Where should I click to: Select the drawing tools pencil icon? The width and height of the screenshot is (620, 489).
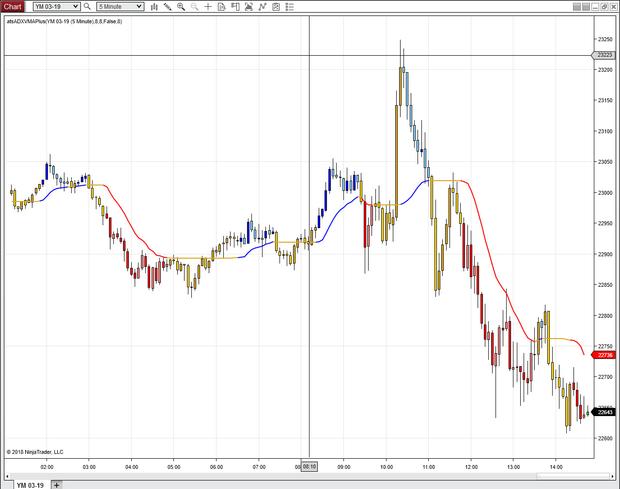pyautogui.click(x=166, y=6)
